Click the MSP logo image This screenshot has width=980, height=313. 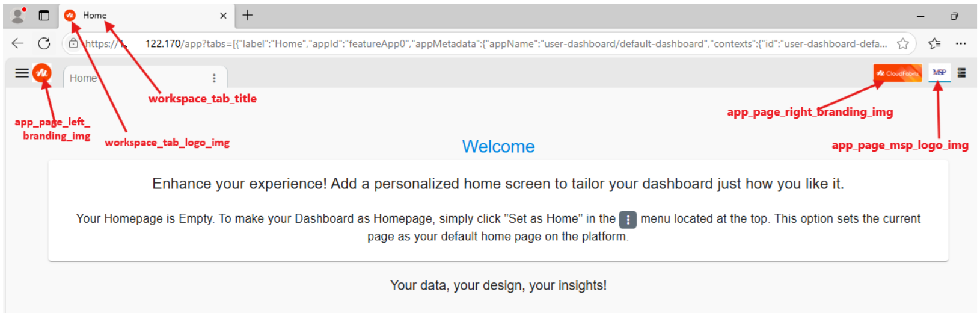[x=939, y=73]
